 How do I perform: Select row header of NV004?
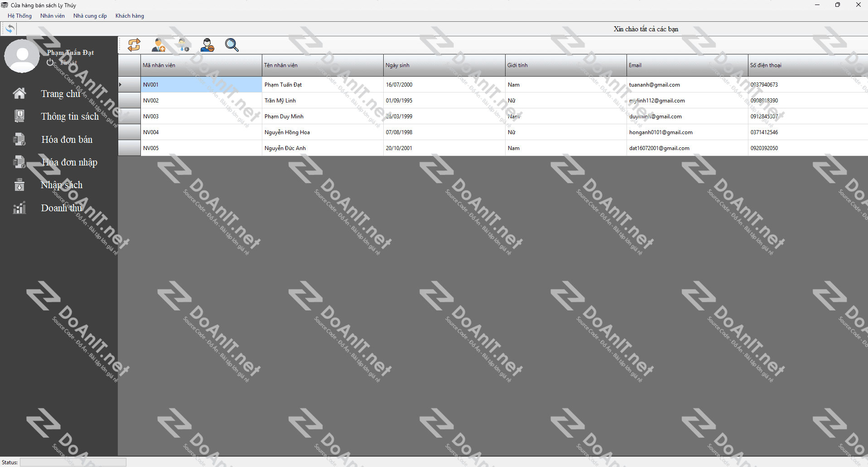pyautogui.click(x=130, y=132)
